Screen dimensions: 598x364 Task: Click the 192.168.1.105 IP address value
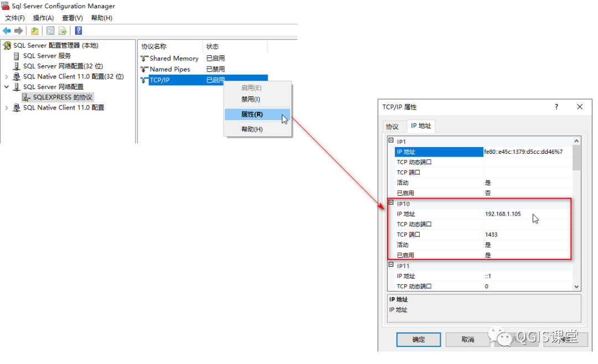(503, 214)
